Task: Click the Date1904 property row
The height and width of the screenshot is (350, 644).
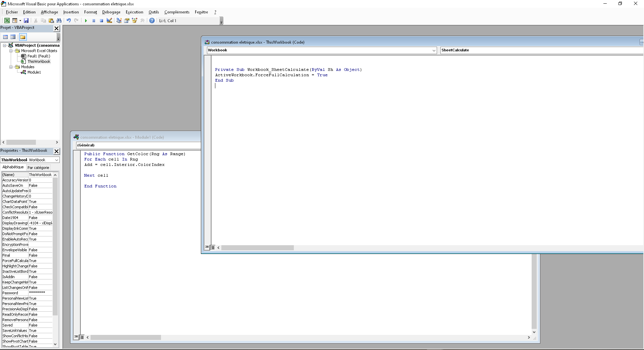Action: pos(27,218)
